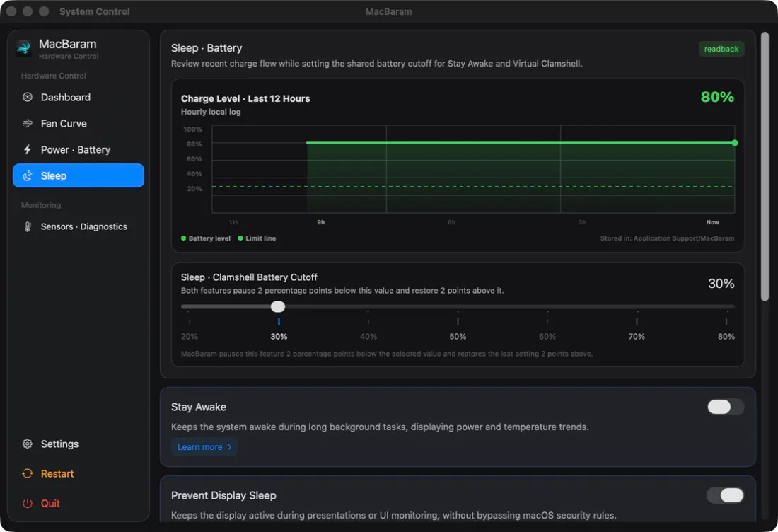Click the 9h chart axis label

click(321, 222)
